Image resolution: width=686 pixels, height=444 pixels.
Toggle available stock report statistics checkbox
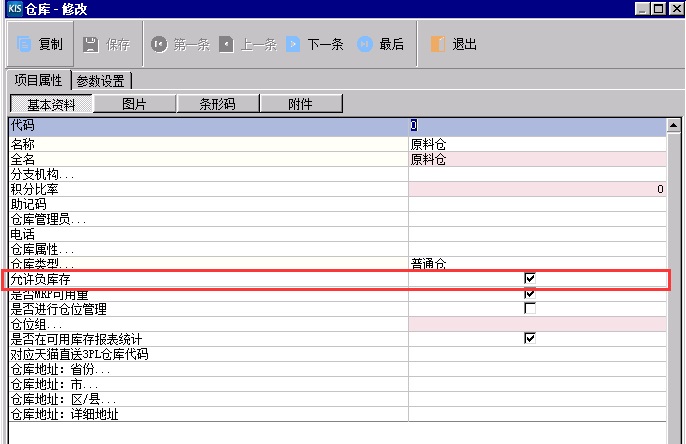[x=530, y=339]
